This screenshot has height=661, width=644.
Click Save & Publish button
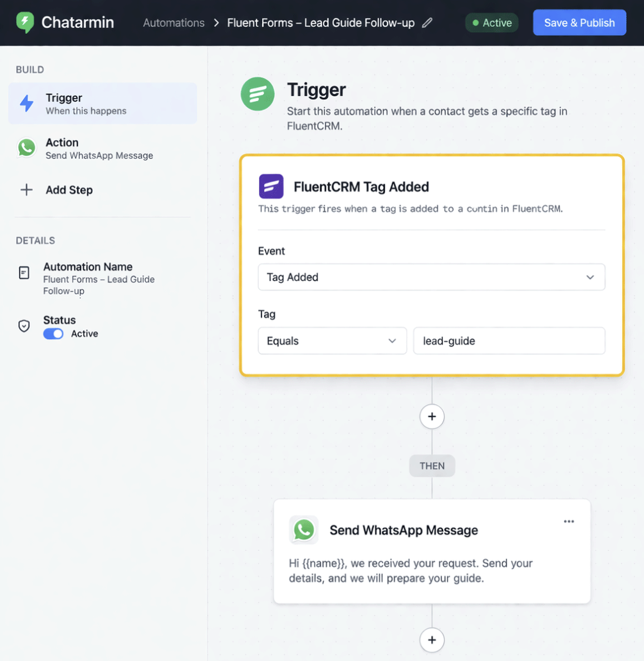pos(579,23)
